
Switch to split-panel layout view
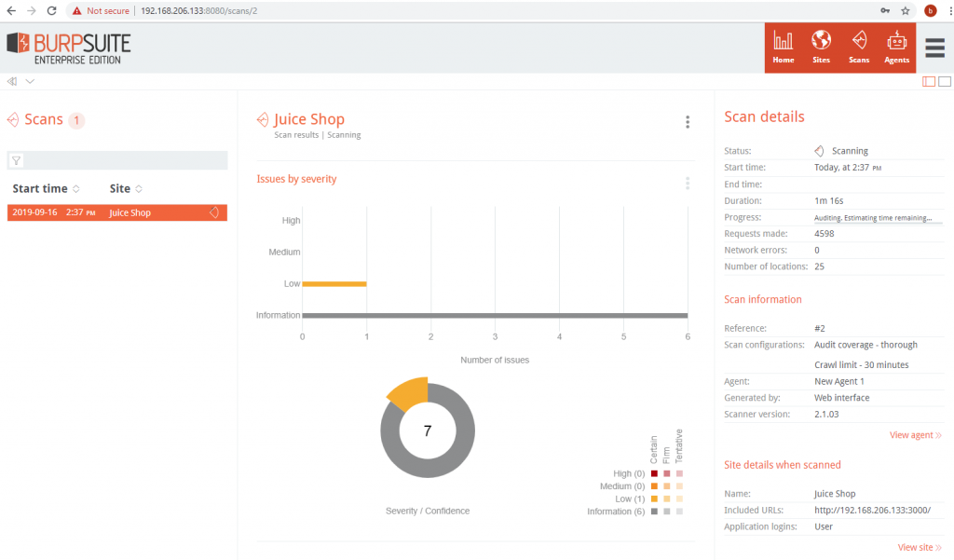(x=929, y=82)
